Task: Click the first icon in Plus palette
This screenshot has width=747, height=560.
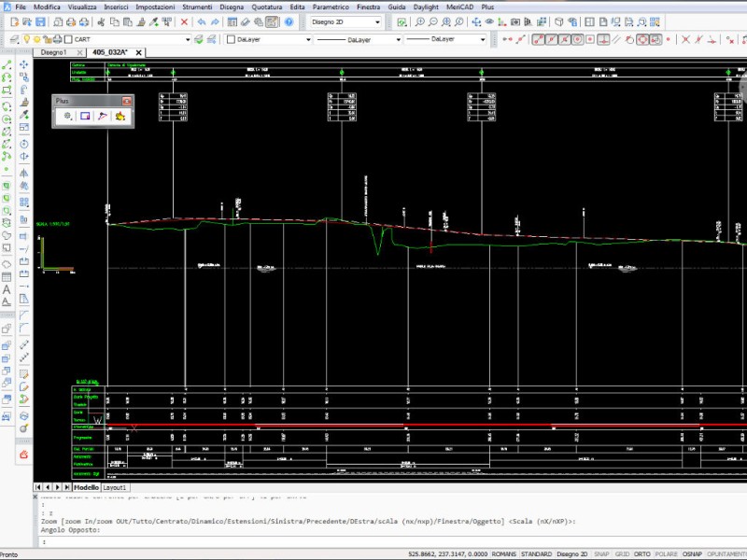Action: point(67,116)
